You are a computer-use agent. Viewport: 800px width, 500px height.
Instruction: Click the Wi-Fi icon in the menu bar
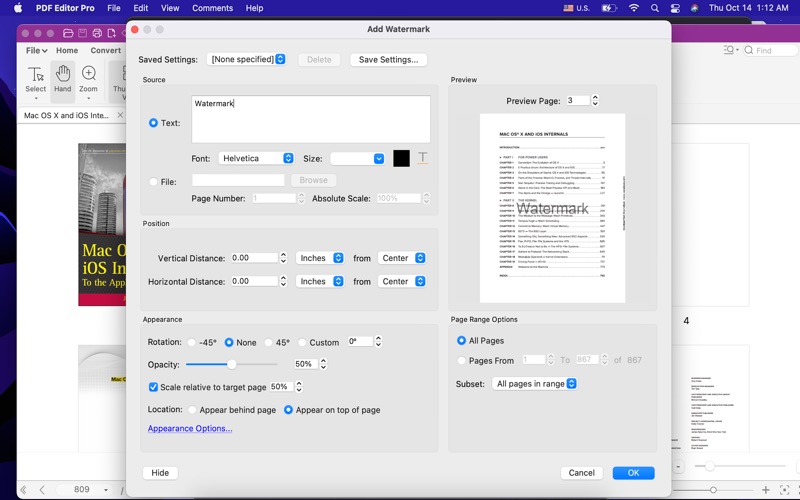pos(634,8)
